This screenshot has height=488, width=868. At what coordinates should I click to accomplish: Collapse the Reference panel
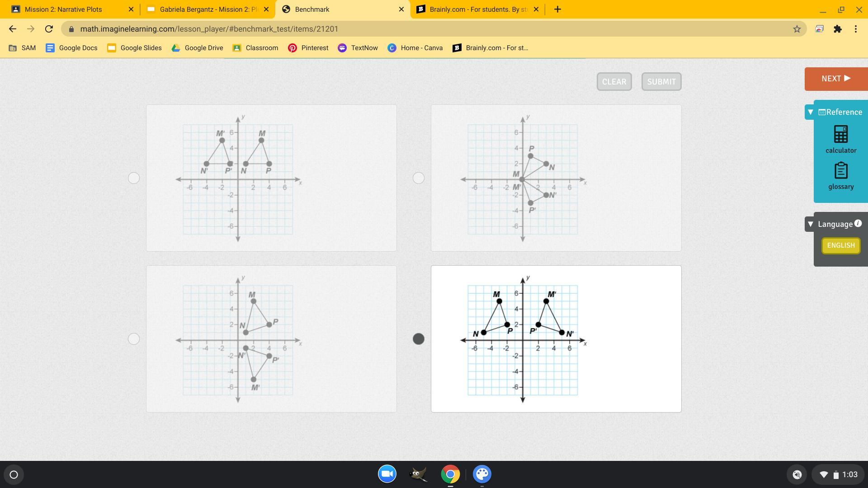pyautogui.click(x=811, y=112)
